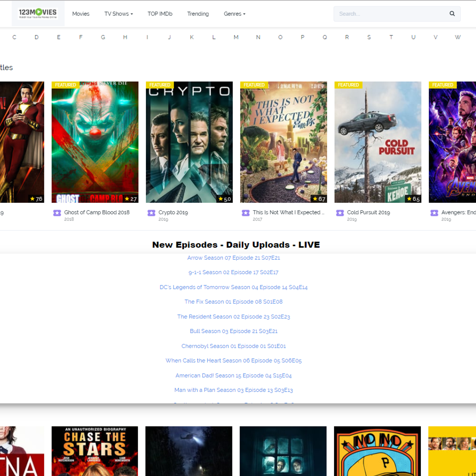Filter titles by letter V
Image resolution: width=476 pixels, height=476 pixels.
point(436,37)
